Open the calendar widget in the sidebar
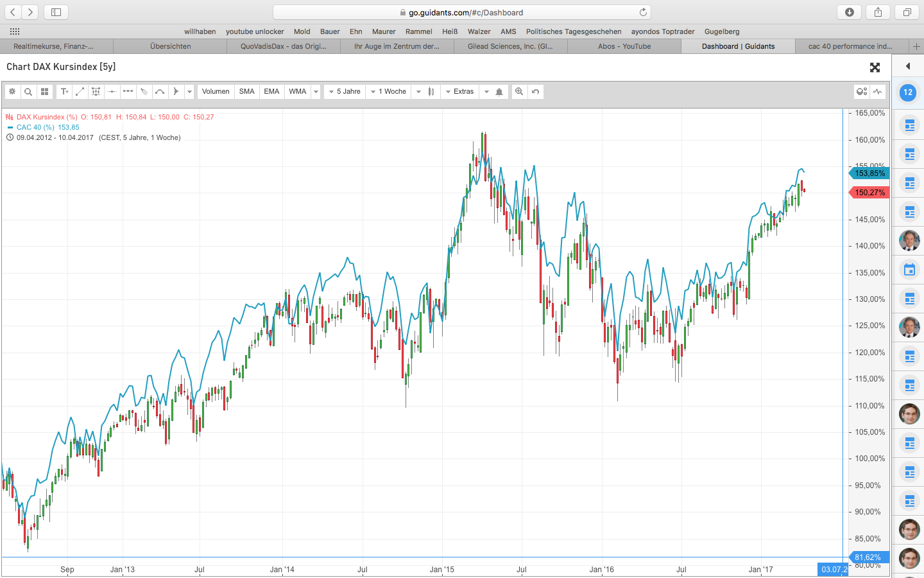The width and height of the screenshot is (924, 578). click(909, 270)
